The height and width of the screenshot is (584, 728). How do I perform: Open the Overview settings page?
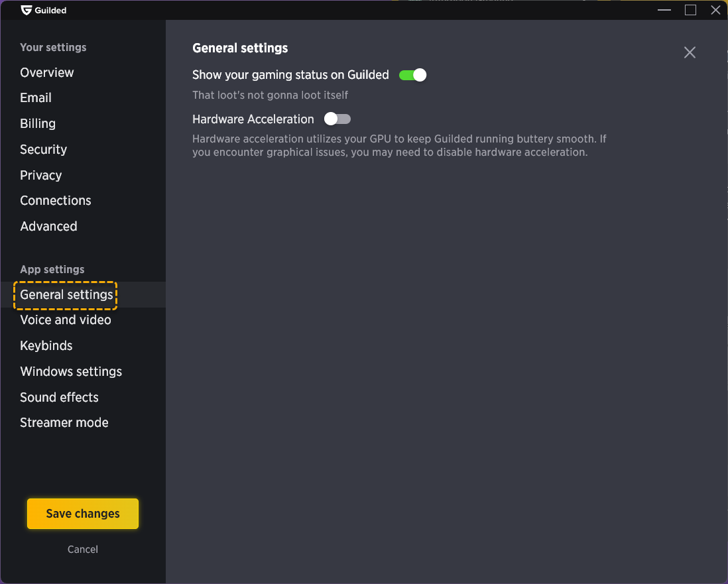[47, 72]
